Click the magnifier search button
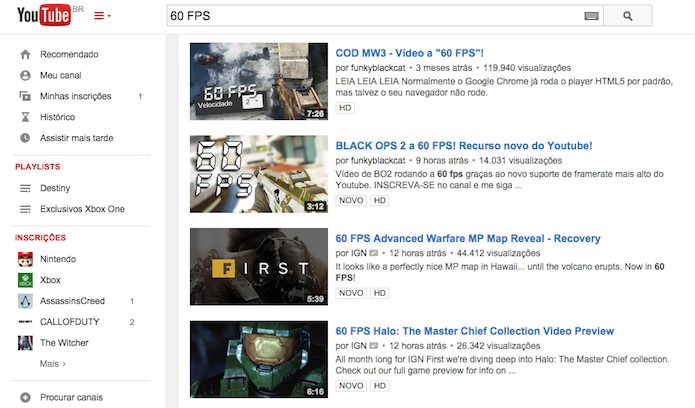The height and width of the screenshot is (408, 695). tap(628, 16)
